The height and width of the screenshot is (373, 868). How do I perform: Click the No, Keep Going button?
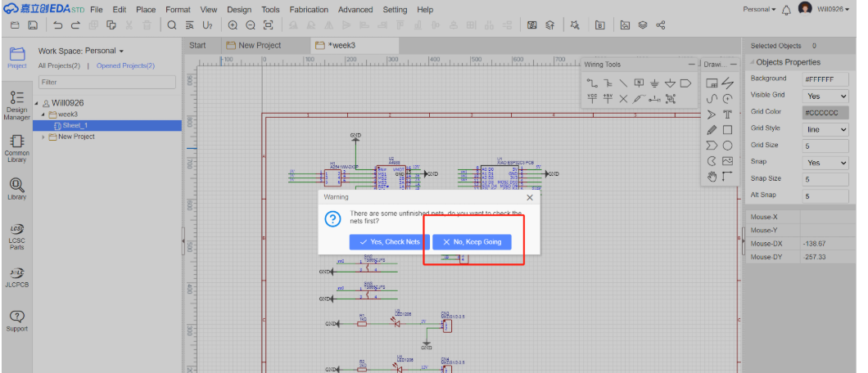pyautogui.click(x=472, y=242)
